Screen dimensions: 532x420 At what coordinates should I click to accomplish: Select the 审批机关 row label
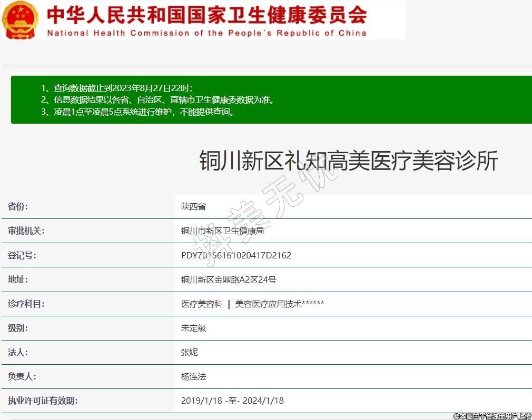point(26,231)
